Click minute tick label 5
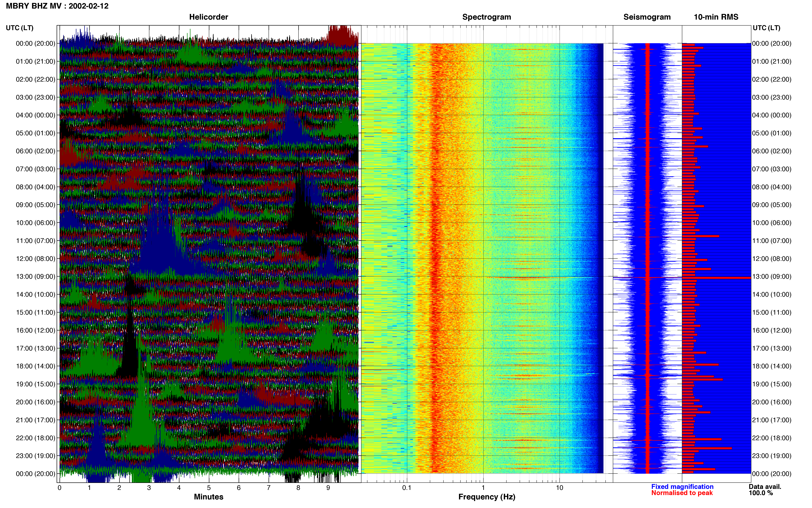 click(209, 488)
